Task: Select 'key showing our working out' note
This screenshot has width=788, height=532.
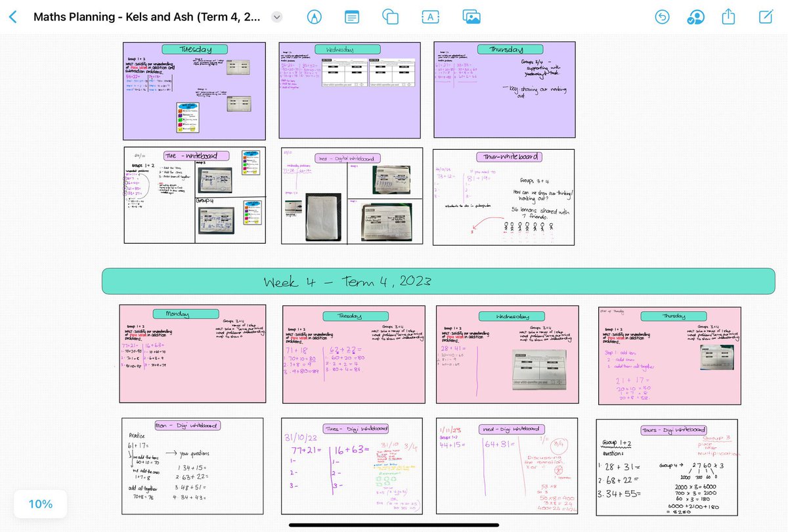Action: click(x=533, y=92)
